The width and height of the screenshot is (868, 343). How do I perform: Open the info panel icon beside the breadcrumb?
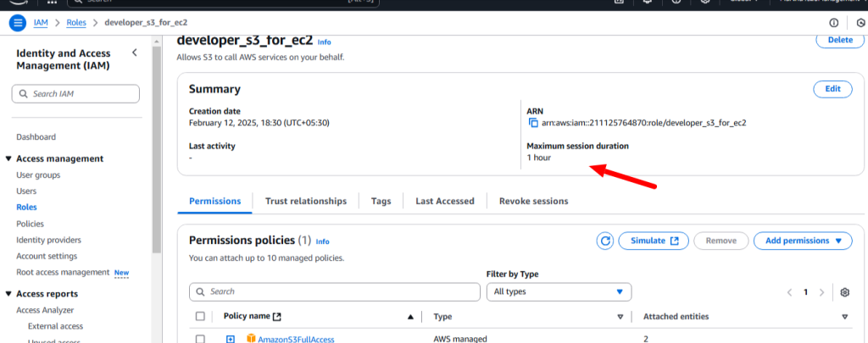(834, 23)
